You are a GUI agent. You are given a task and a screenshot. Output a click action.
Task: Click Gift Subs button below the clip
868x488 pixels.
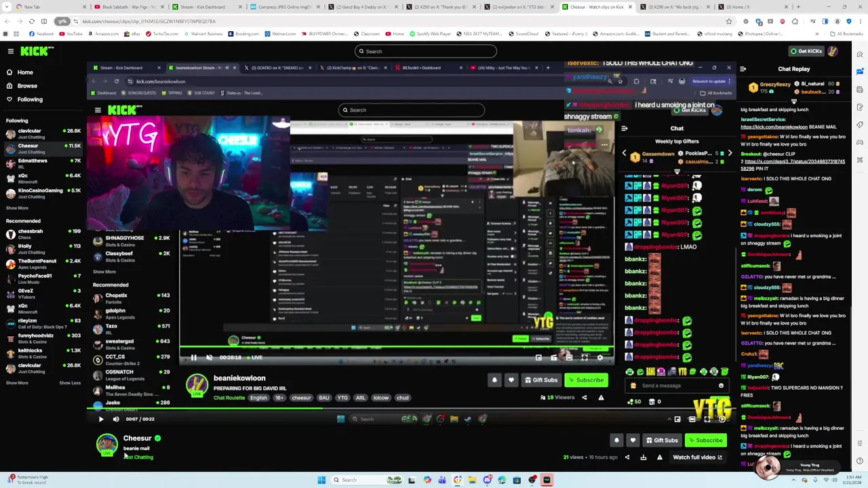(x=661, y=441)
